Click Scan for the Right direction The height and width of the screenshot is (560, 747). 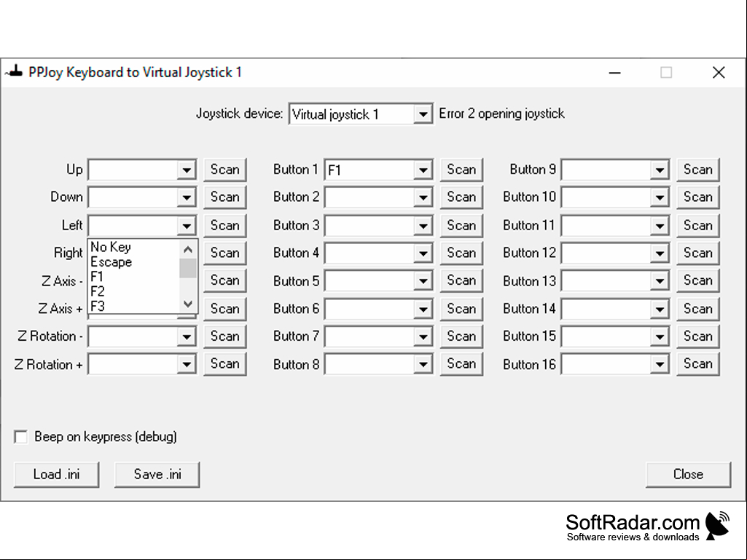pyautogui.click(x=225, y=253)
